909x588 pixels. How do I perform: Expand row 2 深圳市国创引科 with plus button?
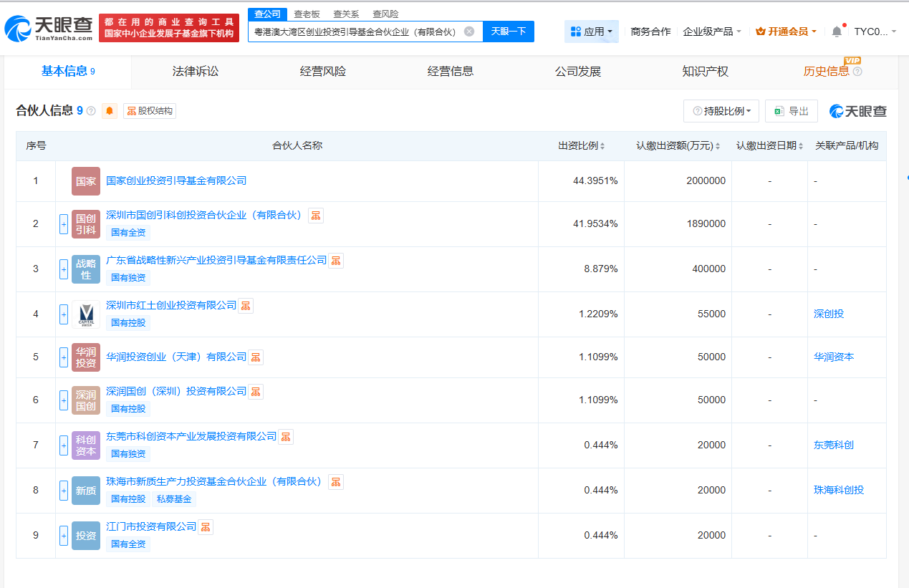tap(64, 224)
